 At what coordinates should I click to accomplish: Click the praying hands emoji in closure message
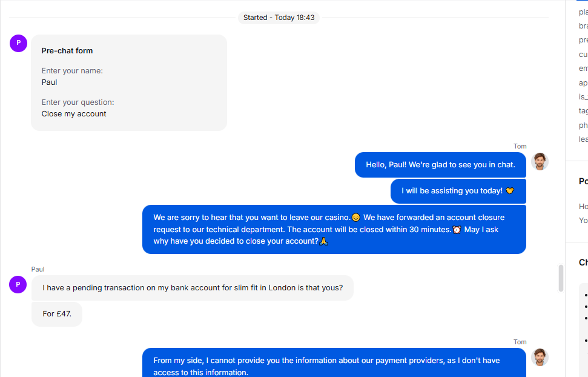click(x=323, y=241)
